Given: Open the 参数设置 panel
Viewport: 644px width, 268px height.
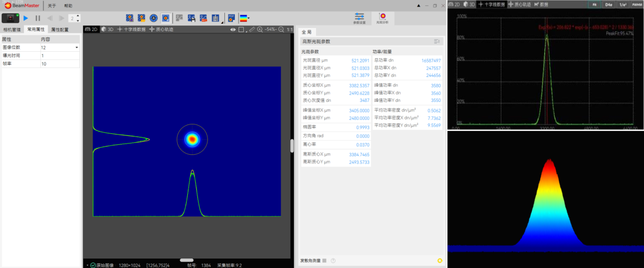Looking at the screenshot, I should [x=360, y=18].
